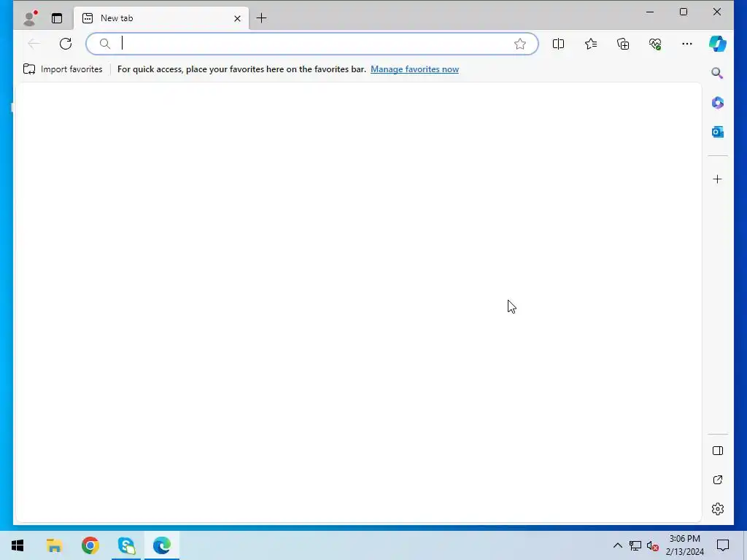Minimize the Edge window
Image resolution: width=747 pixels, height=560 pixels.
click(x=650, y=12)
